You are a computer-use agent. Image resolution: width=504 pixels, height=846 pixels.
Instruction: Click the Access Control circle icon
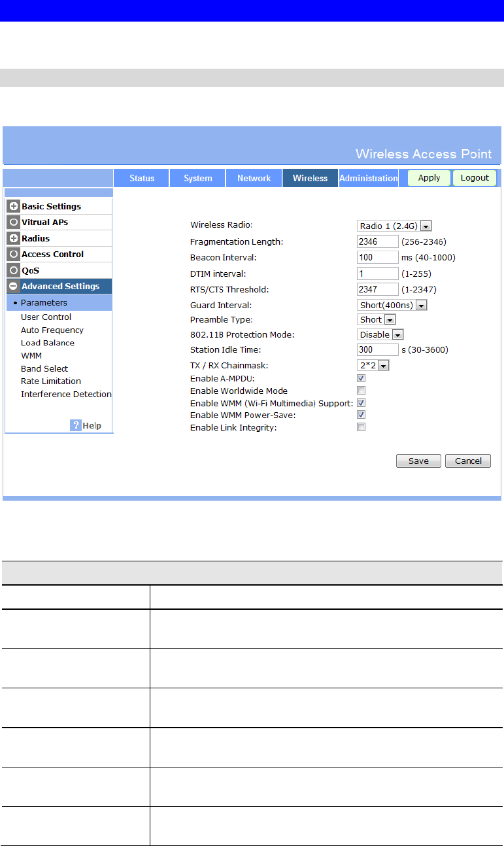pyautogui.click(x=14, y=254)
